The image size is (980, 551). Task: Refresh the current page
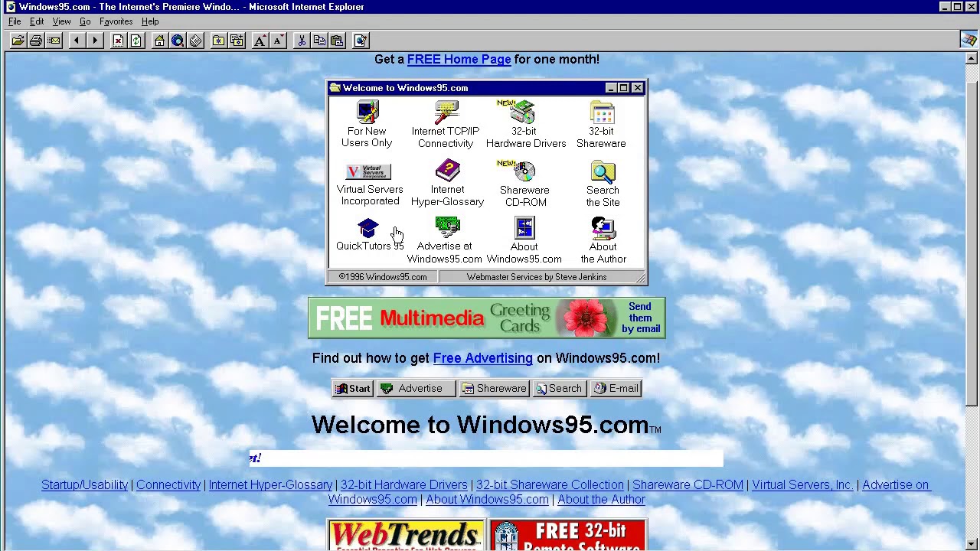point(136,41)
